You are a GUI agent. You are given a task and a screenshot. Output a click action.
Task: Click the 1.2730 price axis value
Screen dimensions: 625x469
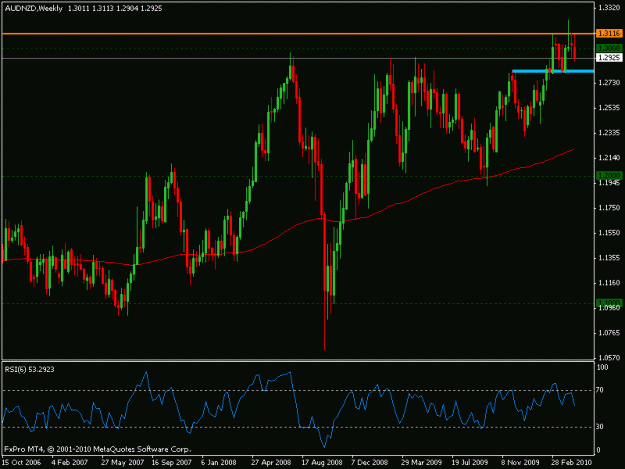coord(610,82)
